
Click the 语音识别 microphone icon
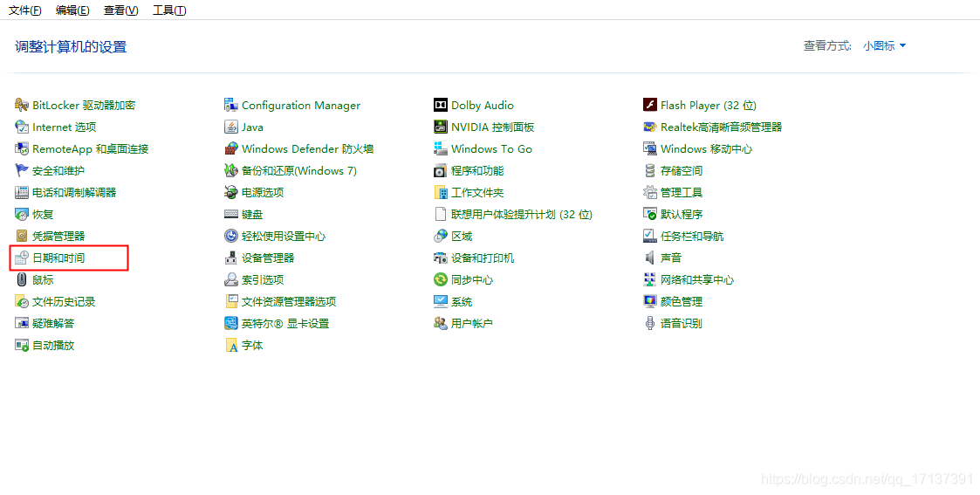click(x=650, y=323)
